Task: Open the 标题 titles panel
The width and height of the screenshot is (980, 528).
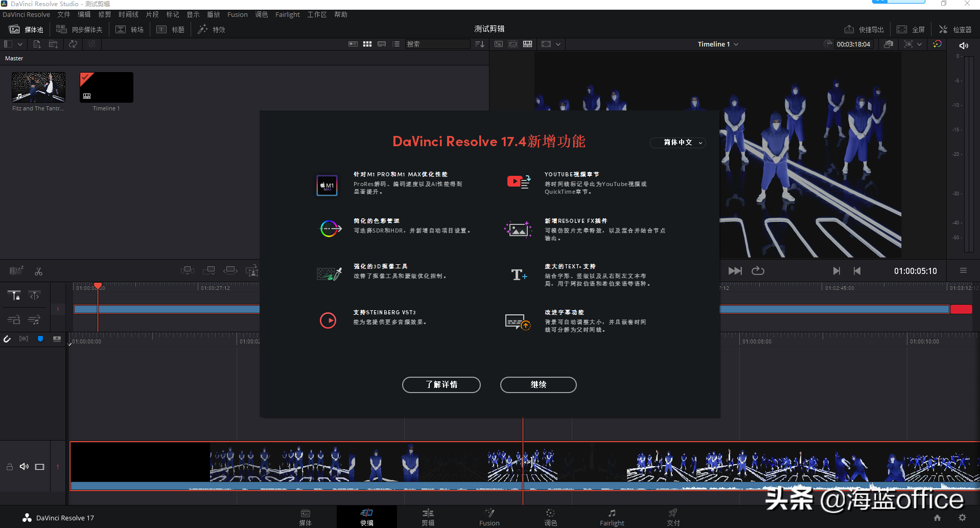Action: (171, 30)
